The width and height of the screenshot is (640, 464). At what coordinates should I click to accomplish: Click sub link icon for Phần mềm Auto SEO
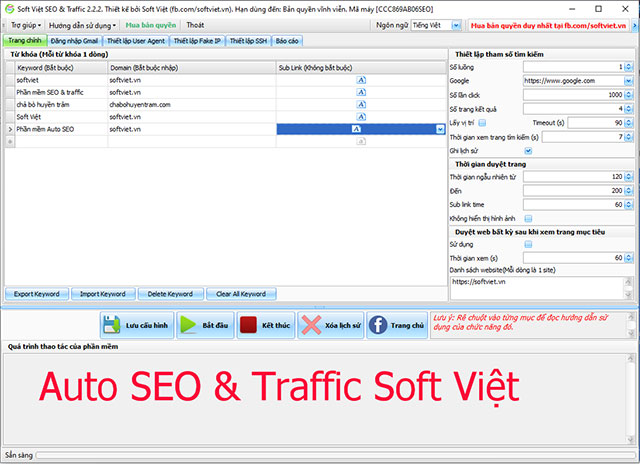click(356, 129)
